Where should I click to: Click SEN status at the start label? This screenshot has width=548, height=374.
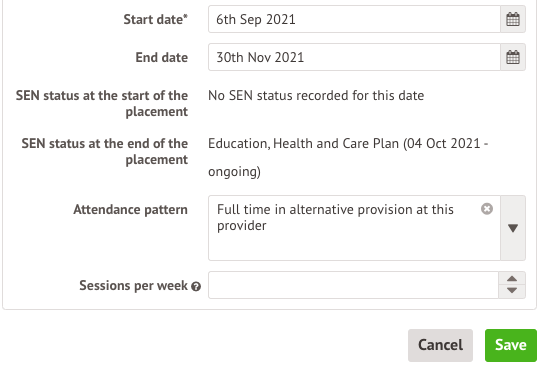(x=102, y=103)
